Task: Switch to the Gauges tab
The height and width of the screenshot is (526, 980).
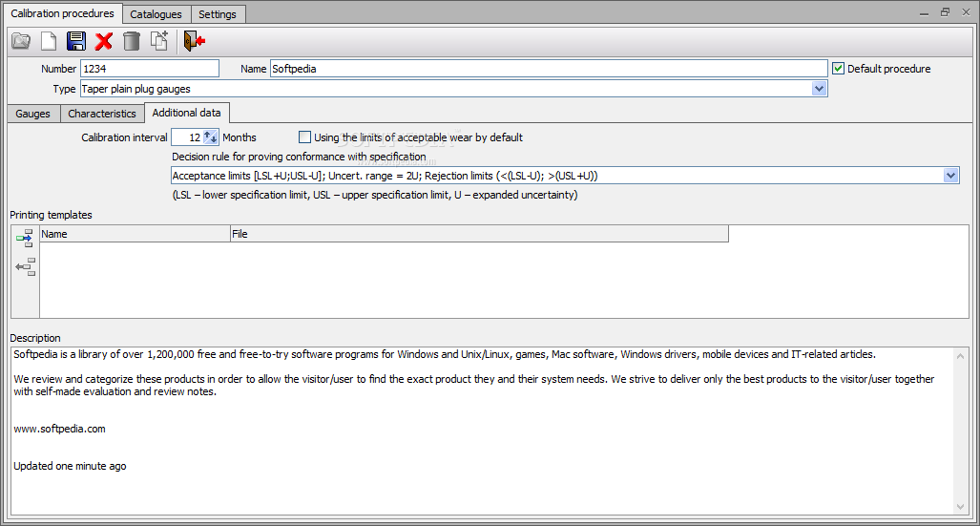Action: tap(33, 114)
